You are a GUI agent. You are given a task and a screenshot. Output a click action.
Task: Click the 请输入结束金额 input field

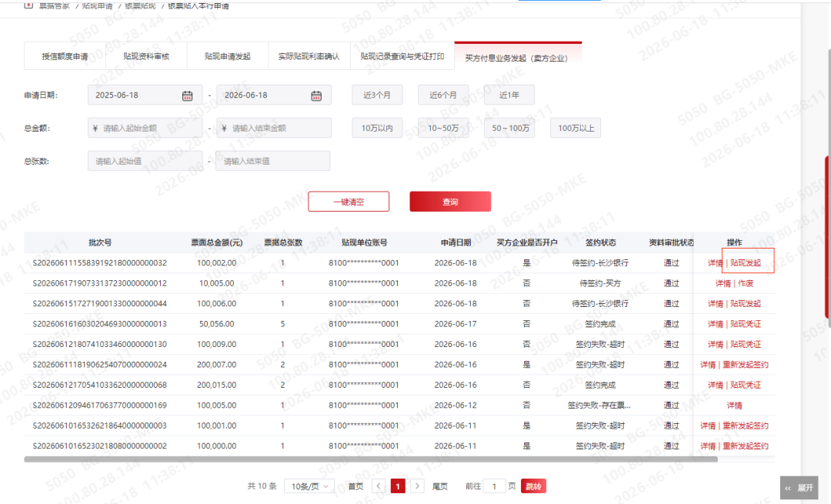point(274,128)
